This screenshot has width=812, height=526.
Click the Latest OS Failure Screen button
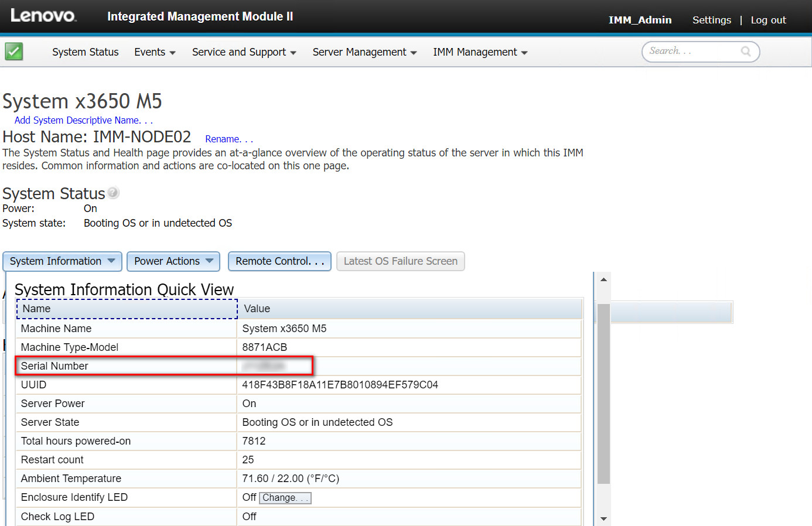(x=401, y=261)
